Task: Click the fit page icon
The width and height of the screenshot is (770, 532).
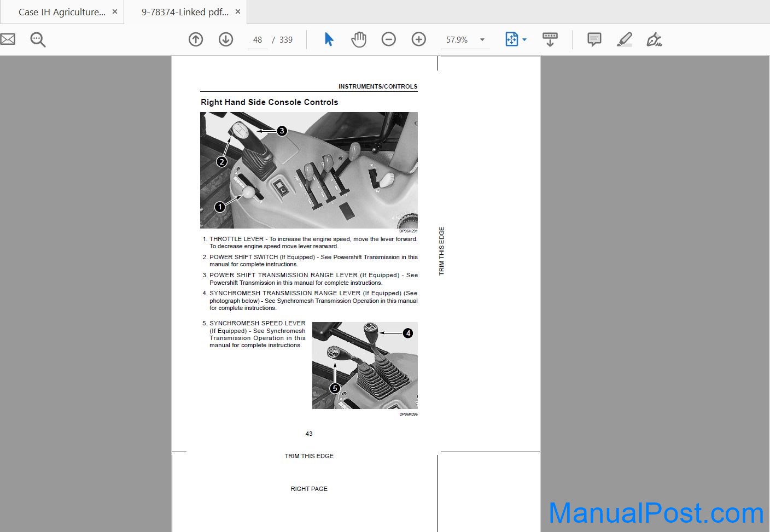Action: [511, 39]
